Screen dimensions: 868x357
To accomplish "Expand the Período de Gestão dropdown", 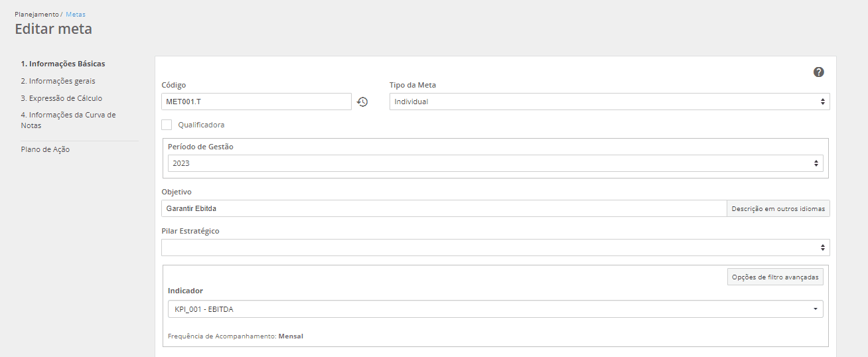I will [495, 163].
